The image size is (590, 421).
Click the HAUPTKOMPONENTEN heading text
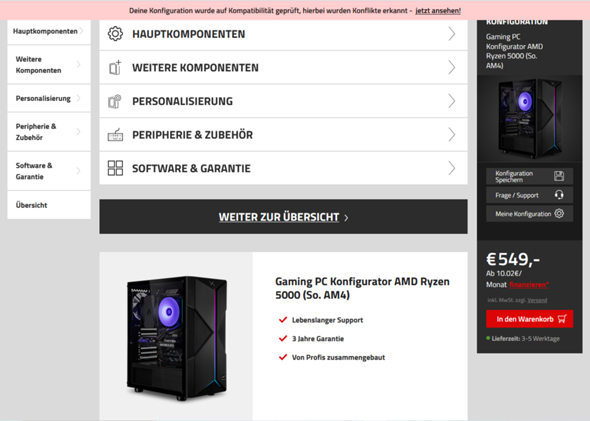coord(189,34)
